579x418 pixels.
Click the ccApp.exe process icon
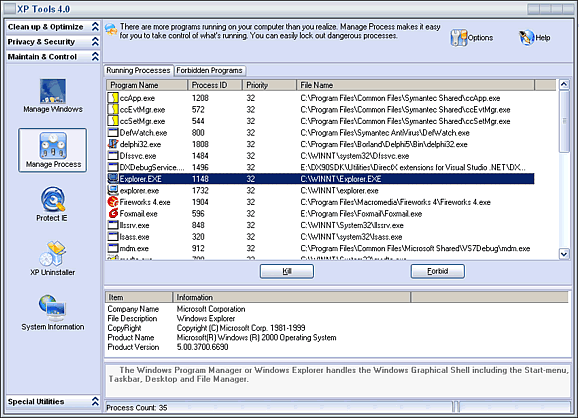113,98
